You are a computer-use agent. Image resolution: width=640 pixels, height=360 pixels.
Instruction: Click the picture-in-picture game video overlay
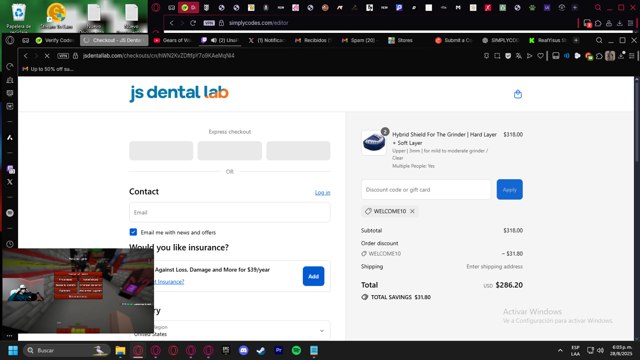pyautogui.click(x=78, y=291)
